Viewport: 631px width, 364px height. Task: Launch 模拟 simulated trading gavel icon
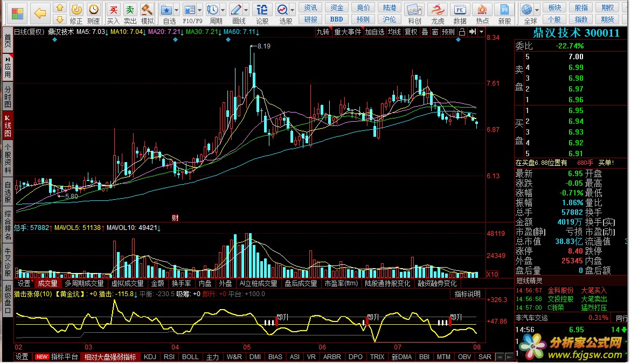(x=147, y=13)
